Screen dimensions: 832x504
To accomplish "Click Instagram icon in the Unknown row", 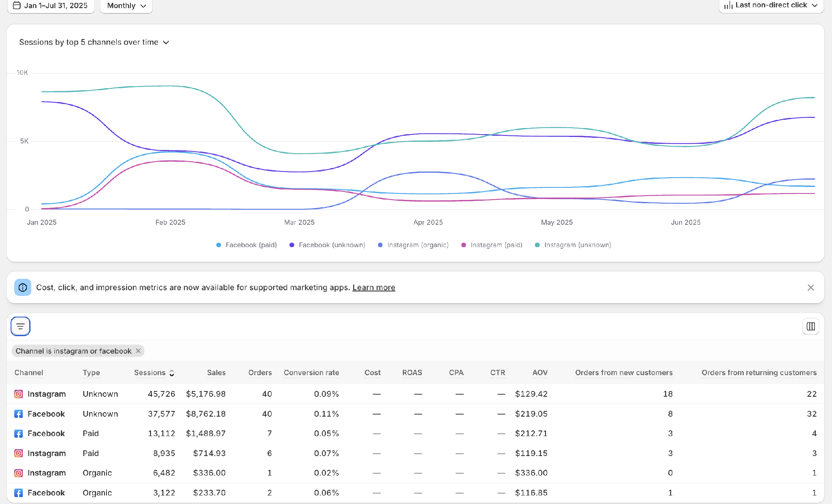I will (x=18, y=394).
